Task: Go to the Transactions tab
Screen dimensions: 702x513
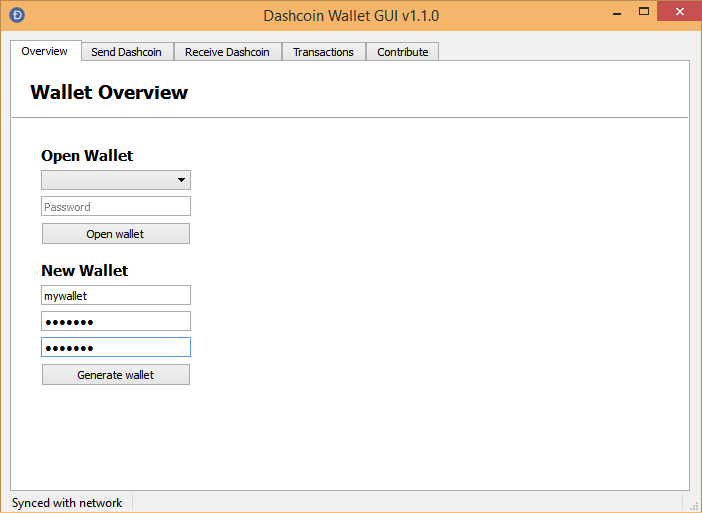Action: [324, 52]
